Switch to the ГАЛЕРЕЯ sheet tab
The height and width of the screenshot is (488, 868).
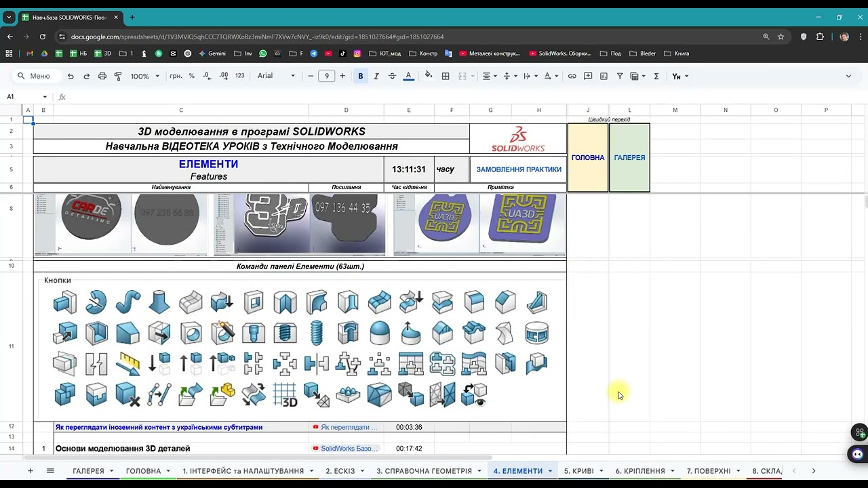click(x=89, y=471)
